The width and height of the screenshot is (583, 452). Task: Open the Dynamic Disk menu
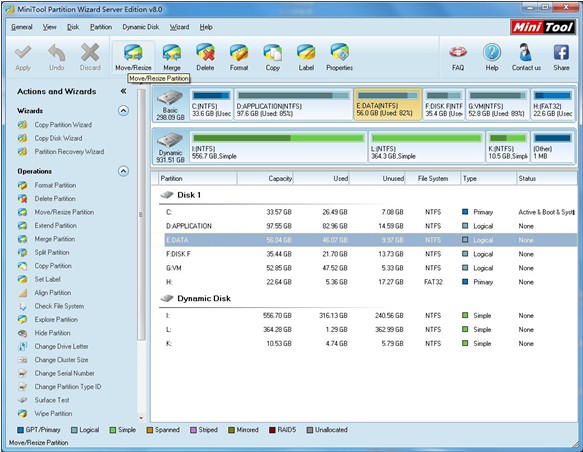tap(141, 27)
